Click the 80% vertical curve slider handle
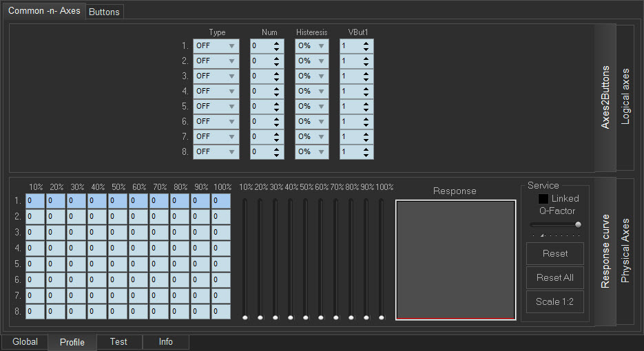The height and width of the screenshot is (351, 644). (351, 317)
